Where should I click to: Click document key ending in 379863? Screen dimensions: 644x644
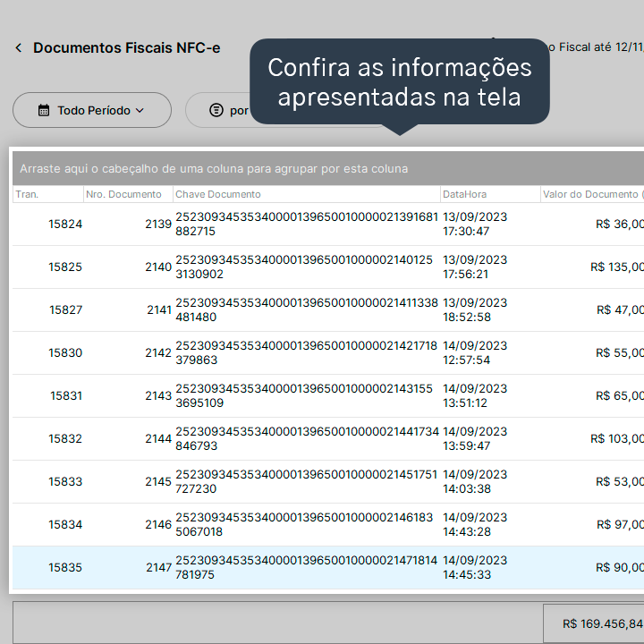coord(307,352)
